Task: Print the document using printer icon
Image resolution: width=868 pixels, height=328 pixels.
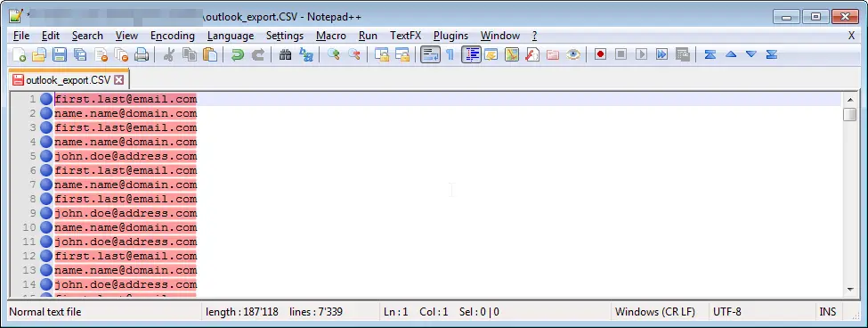Action: point(142,55)
